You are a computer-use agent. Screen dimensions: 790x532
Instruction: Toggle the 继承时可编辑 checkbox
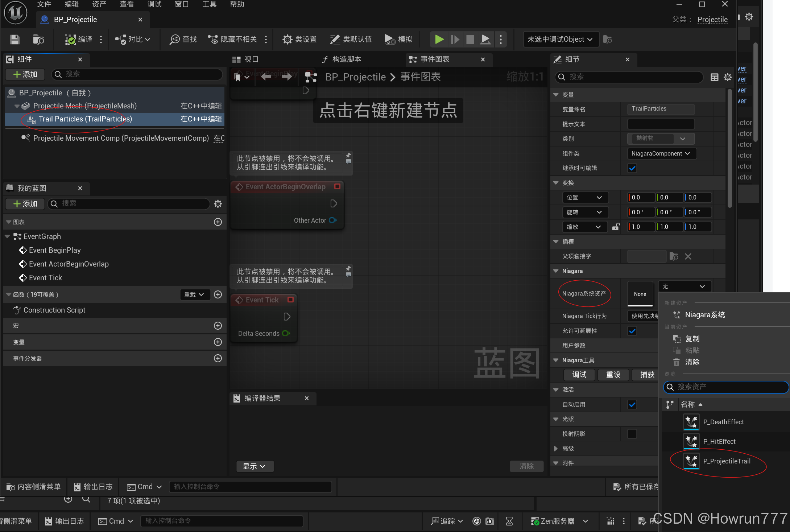pyautogui.click(x=632, y=168)
